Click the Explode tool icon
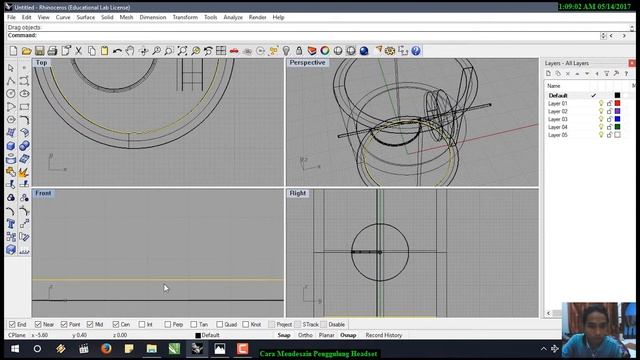This screenshot has height=360, width=640. (x=24, y=172)
